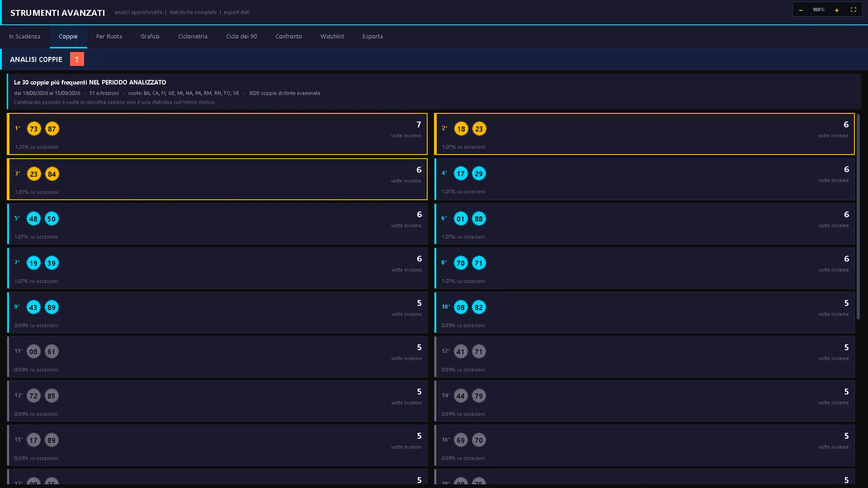Open the 13th pair card 72-85
The image size is (868, 488).
point(217,401)
